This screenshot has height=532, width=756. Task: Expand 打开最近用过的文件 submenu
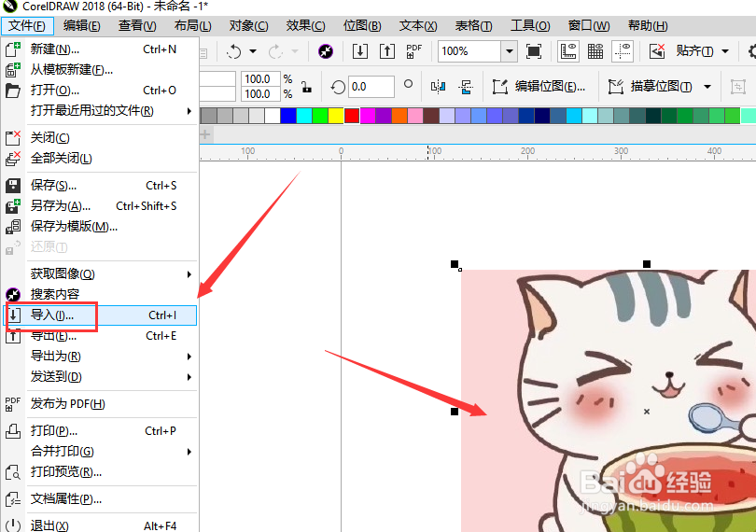click(189, 111)
